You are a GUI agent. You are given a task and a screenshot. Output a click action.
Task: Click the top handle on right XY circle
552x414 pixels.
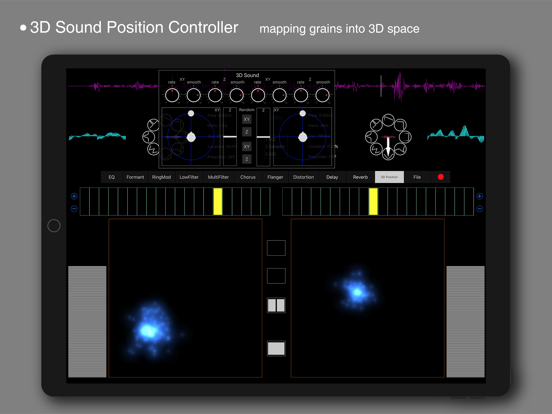pyautogui.click(x=302, y=113)
